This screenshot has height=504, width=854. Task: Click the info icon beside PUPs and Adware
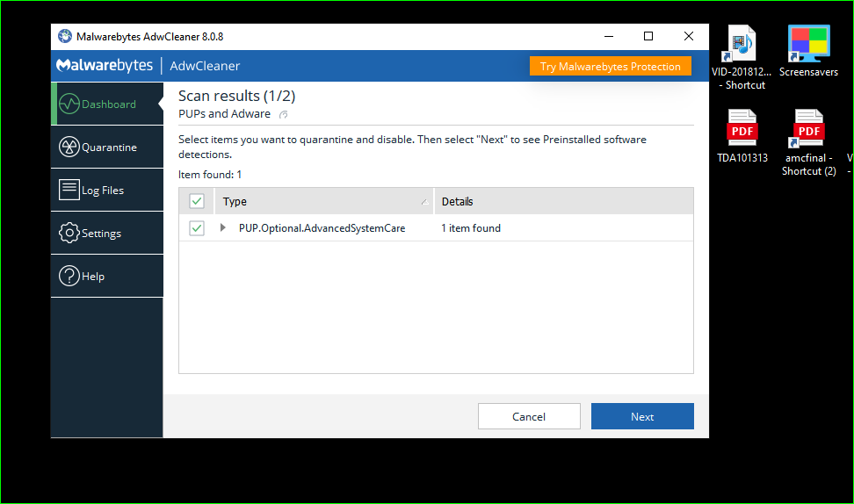[x=283, y=114]
